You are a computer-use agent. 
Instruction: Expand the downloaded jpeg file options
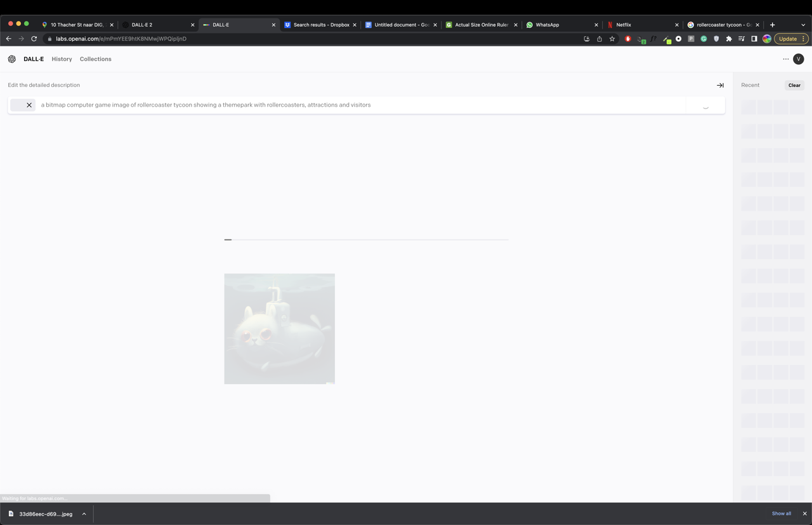[84, 514]
